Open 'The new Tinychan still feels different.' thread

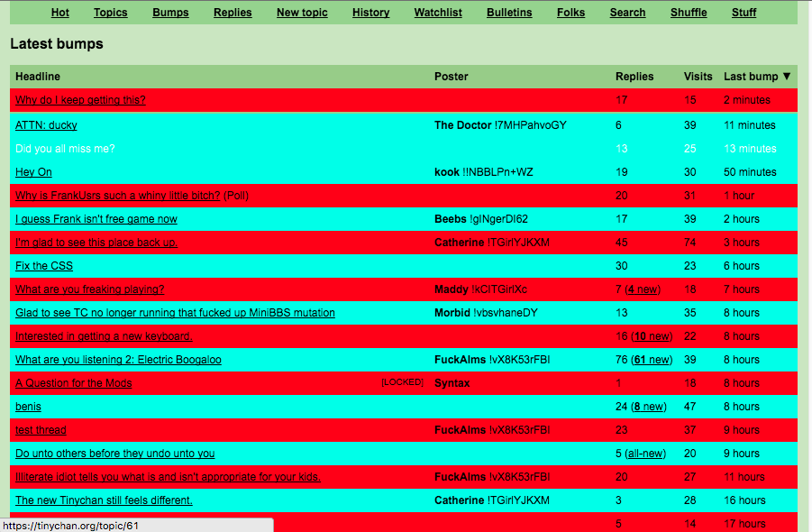(x=104, y=500)
